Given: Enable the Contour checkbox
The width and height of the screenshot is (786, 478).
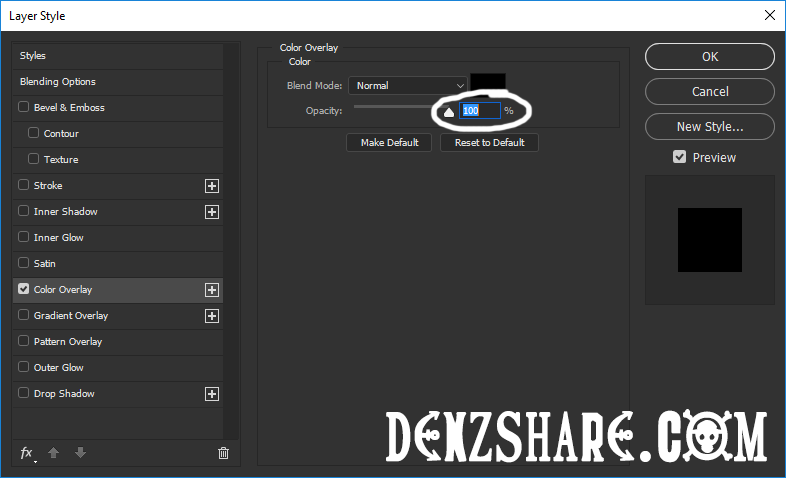Looking at the screenshot, I should [34, 133].
